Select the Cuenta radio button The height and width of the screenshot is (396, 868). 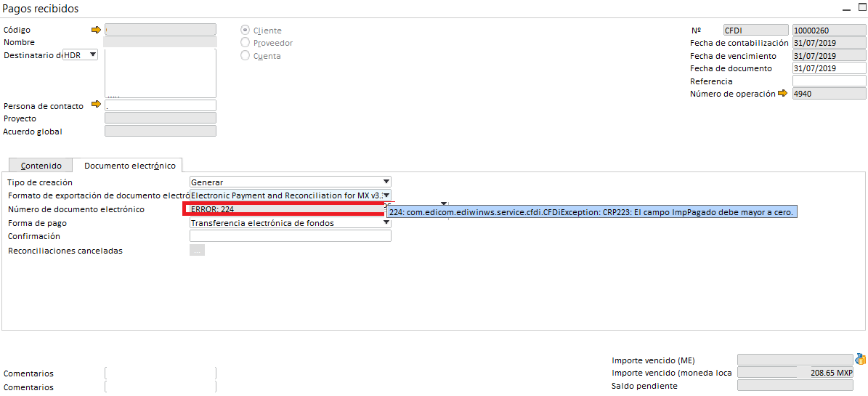point(245,55)
